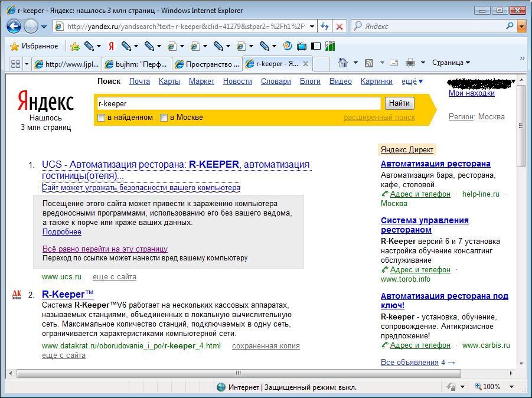Expand the ещё more services dropdown

tap(412, 81)
